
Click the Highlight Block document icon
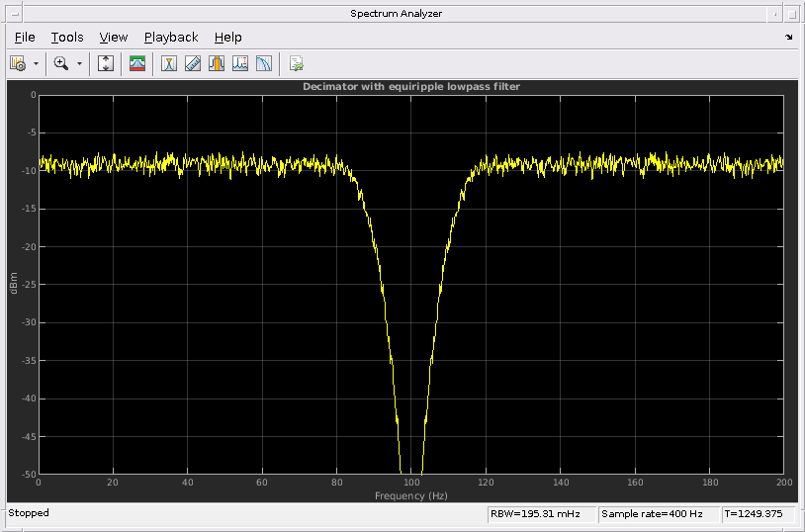coord(296,63)
